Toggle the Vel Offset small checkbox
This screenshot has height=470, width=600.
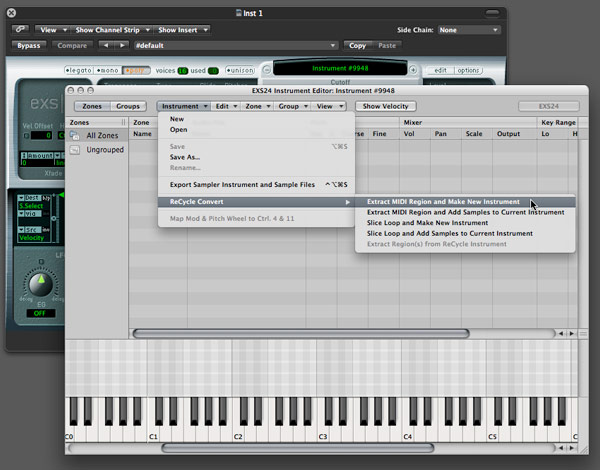[x=26, y=135]
